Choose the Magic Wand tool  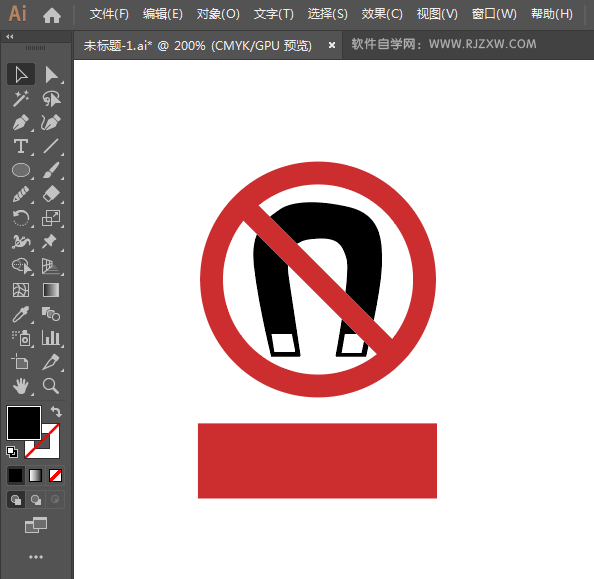(21, 99)
